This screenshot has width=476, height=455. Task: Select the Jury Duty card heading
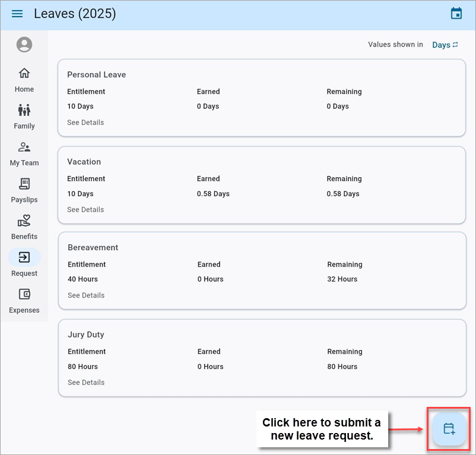tap(86, 335)
